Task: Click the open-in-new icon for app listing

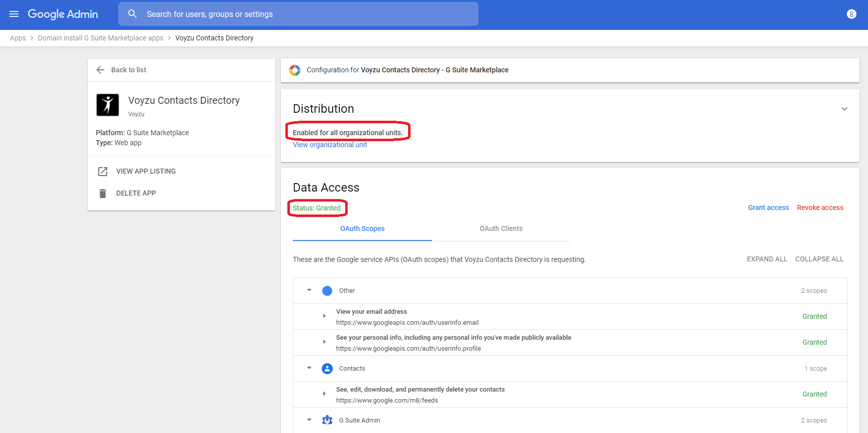Action: (103, 171)
